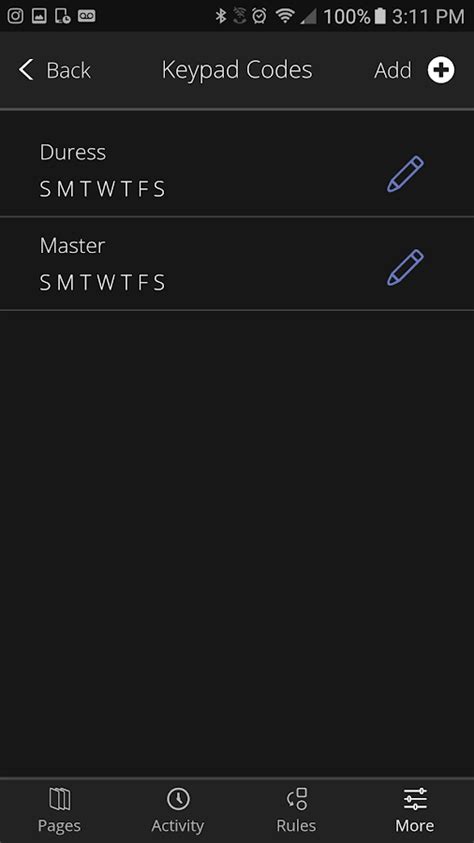The height and width of the screenshot is (843, 474).
Task: Switch to the Activity tab label
Action: pyautogui.click(x=178, y=825)
